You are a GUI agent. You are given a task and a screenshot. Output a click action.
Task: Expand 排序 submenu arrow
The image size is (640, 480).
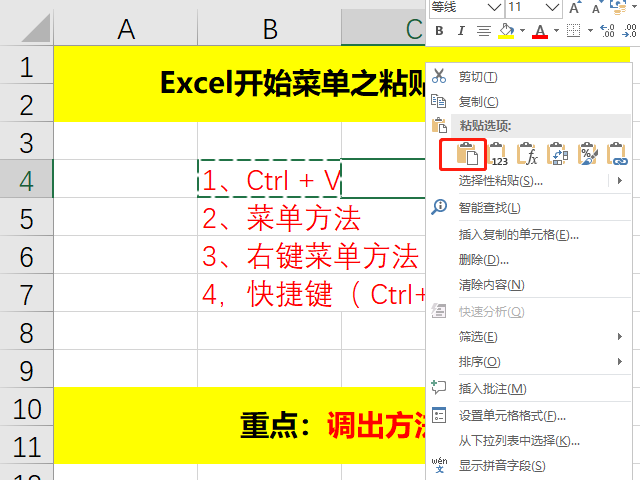(620, 362)
